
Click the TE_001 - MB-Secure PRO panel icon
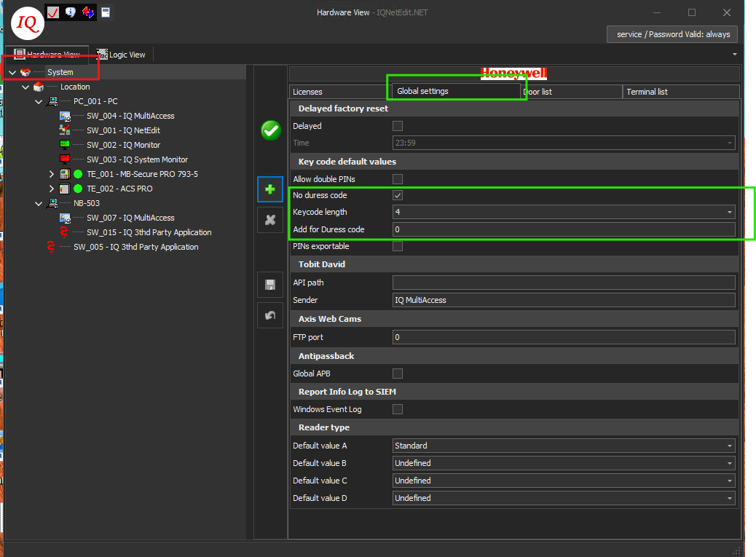[65, 174]
